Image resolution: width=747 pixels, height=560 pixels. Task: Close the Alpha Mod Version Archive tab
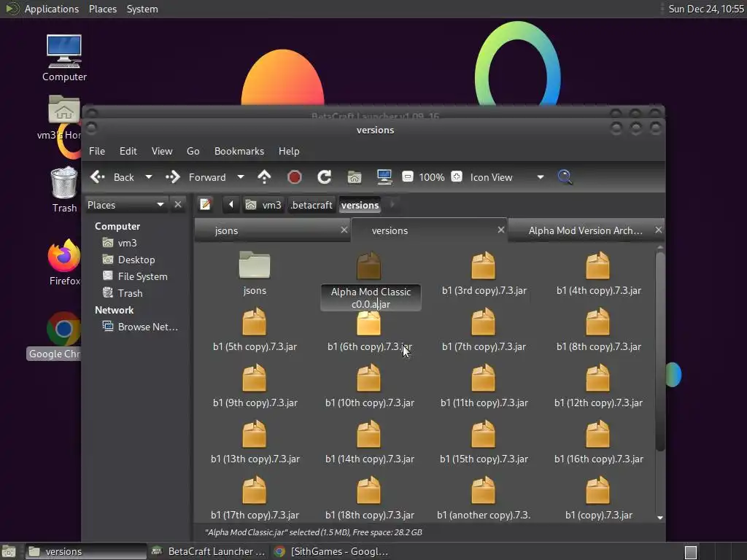click(x=658, y=230)
